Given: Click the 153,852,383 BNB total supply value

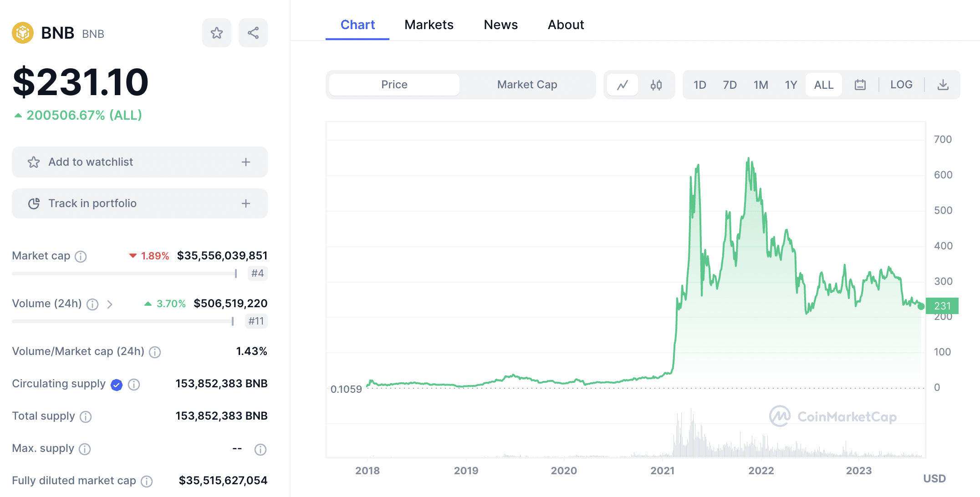Looking at the screenshot, I should (x=221, y=416).
